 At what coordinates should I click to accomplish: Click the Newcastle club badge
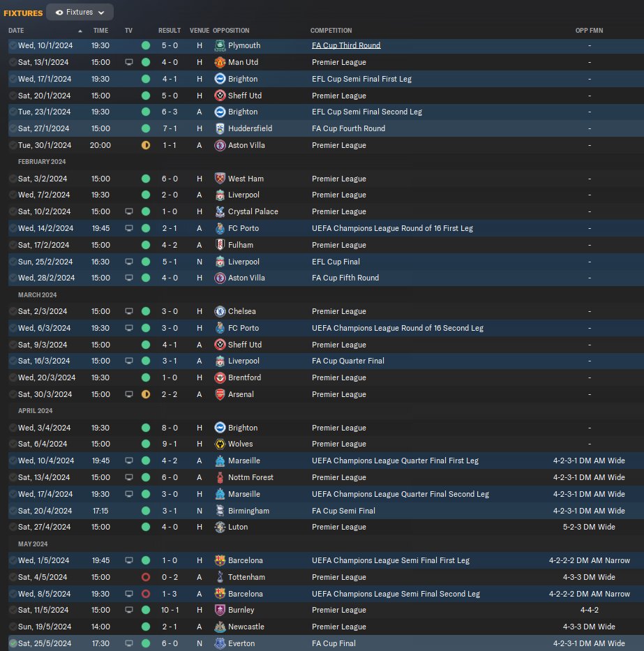[220, 627]
